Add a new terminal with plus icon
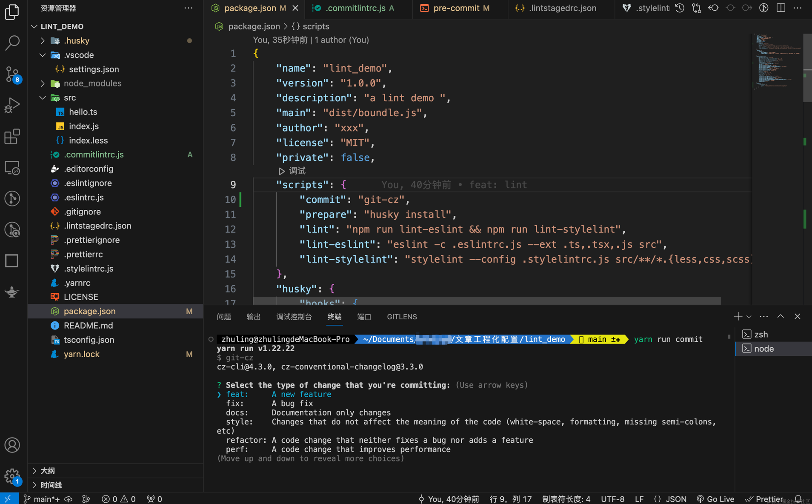This screenshot has width=812, height=504. click(x=738, y=316)
